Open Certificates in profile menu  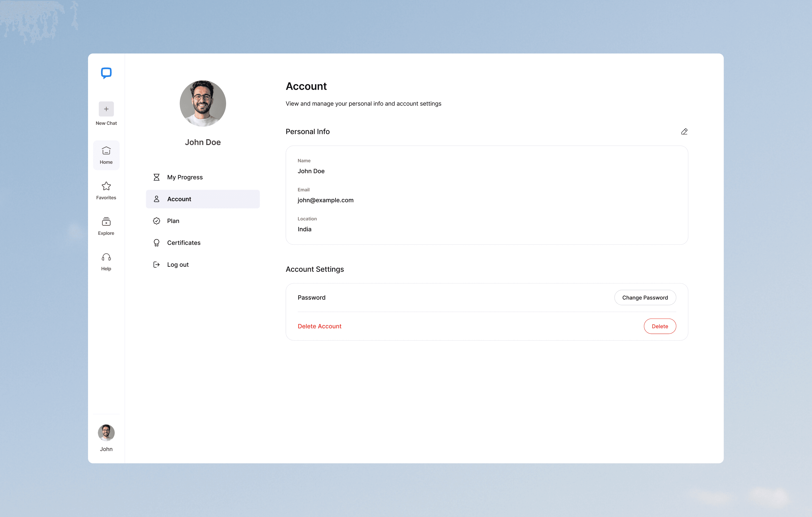pos(184,243)
